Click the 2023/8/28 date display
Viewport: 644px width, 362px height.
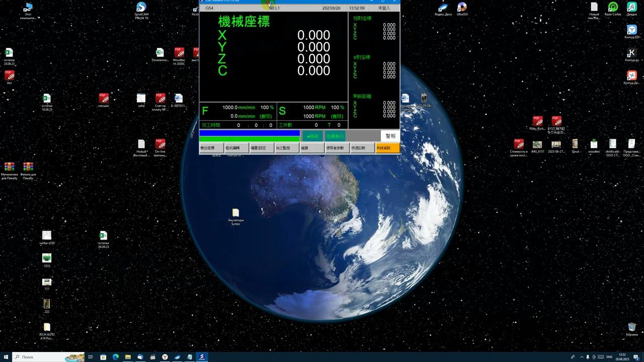click(332, 8)
